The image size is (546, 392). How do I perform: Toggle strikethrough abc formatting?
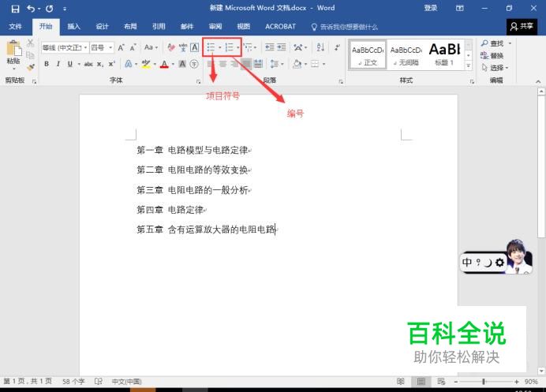coord(88,64)
